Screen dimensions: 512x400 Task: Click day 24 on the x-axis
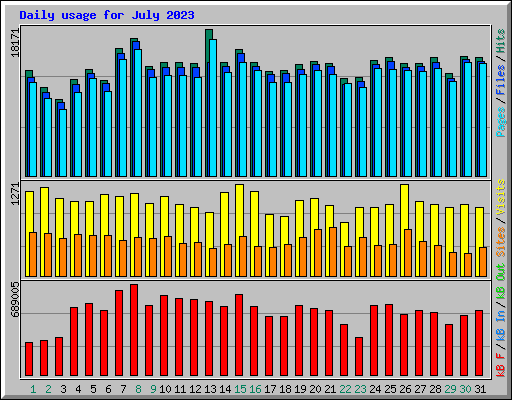[x=375, y=389]
